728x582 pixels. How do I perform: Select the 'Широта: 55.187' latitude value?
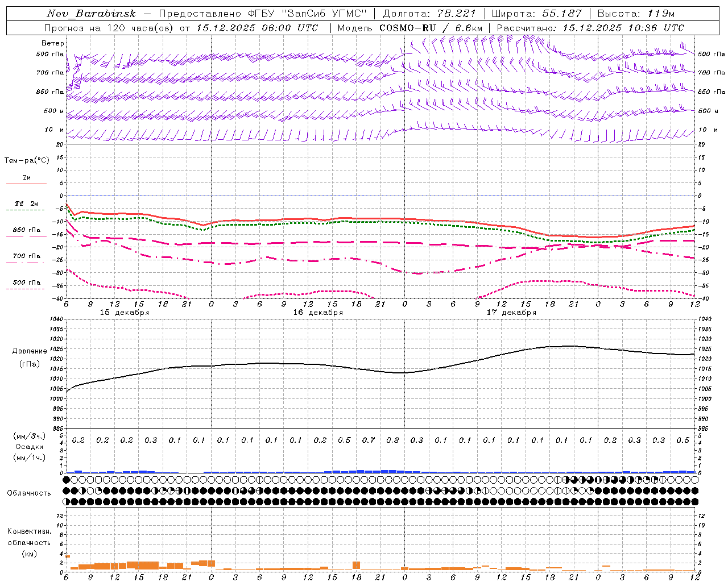(x=536, y=14)
